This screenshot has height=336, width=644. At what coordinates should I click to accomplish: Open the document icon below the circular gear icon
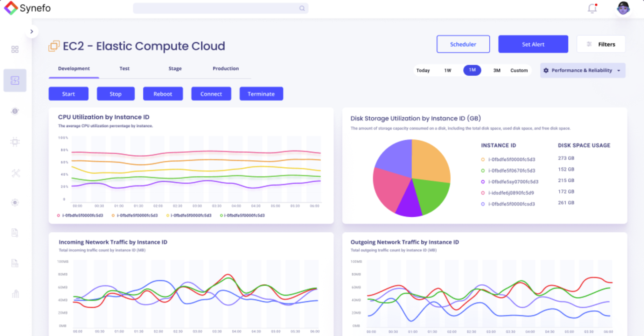pos(15,233)
